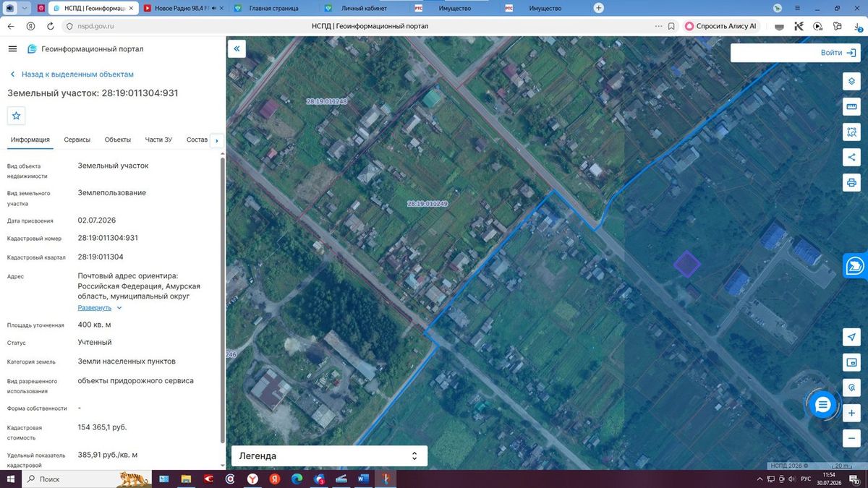Click the purple highlighted parcel on map

coord(686,263)
